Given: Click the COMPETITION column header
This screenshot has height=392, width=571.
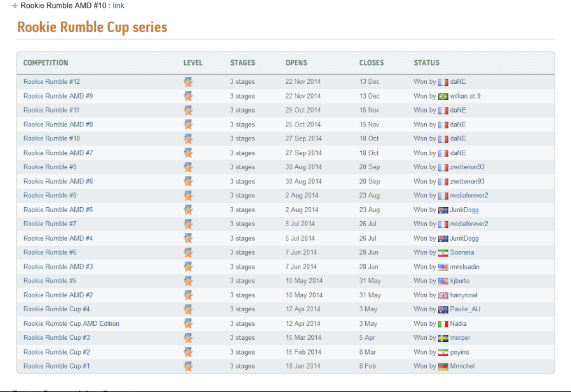Looking at the screenshot, I should pos(46,63).
